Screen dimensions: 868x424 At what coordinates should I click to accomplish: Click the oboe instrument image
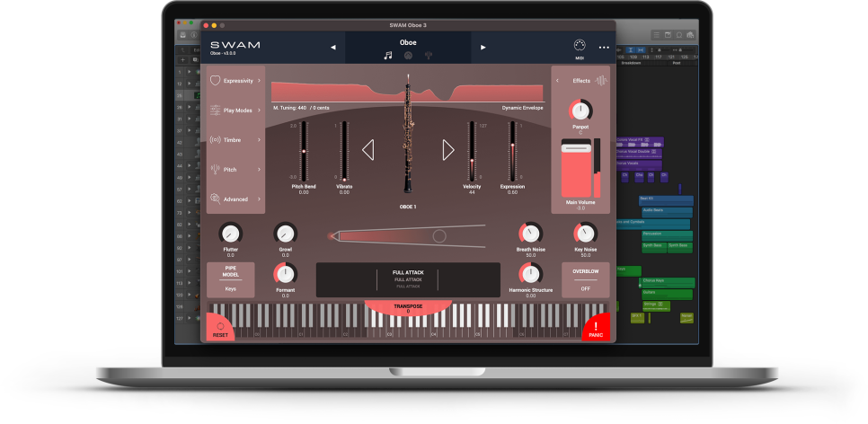[408, 134]
